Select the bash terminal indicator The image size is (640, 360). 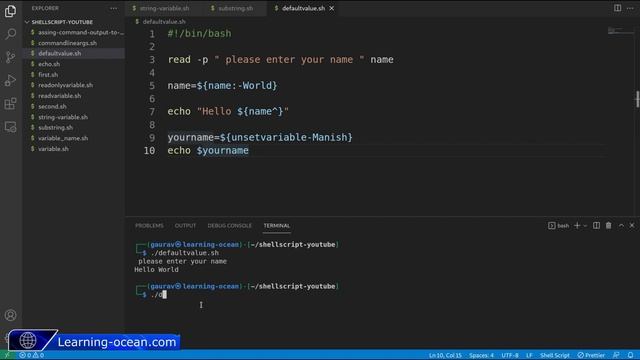[x=558, y=225]
